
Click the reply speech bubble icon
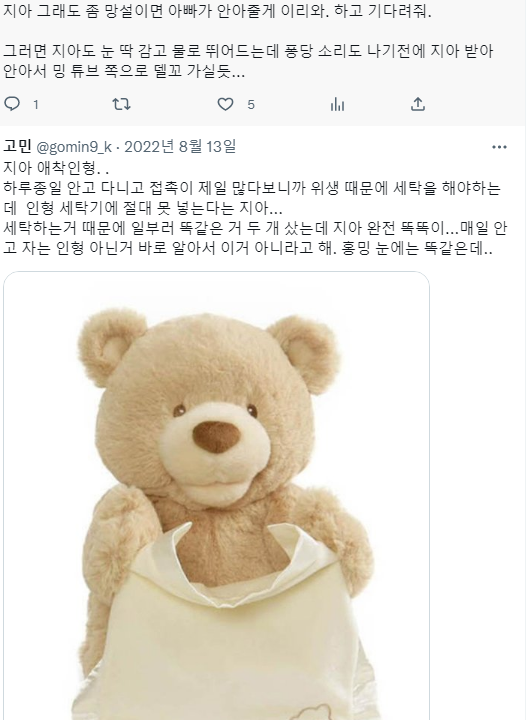click(x=12, y=104)
